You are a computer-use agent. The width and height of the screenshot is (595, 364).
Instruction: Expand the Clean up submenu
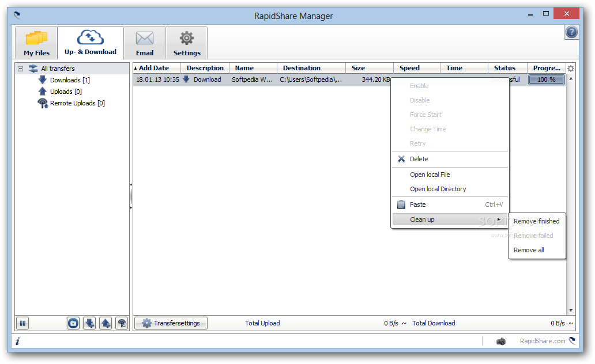point(450,219)
